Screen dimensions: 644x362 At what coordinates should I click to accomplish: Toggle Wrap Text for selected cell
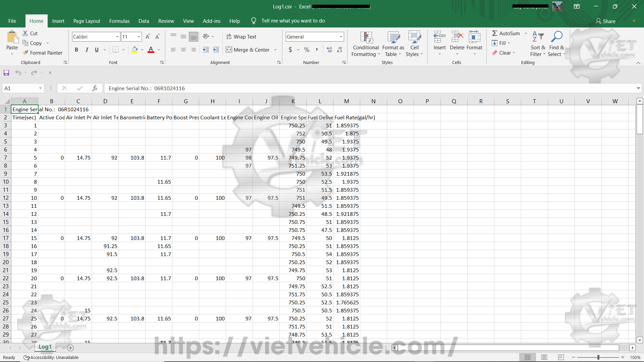(x=241, y=37)
